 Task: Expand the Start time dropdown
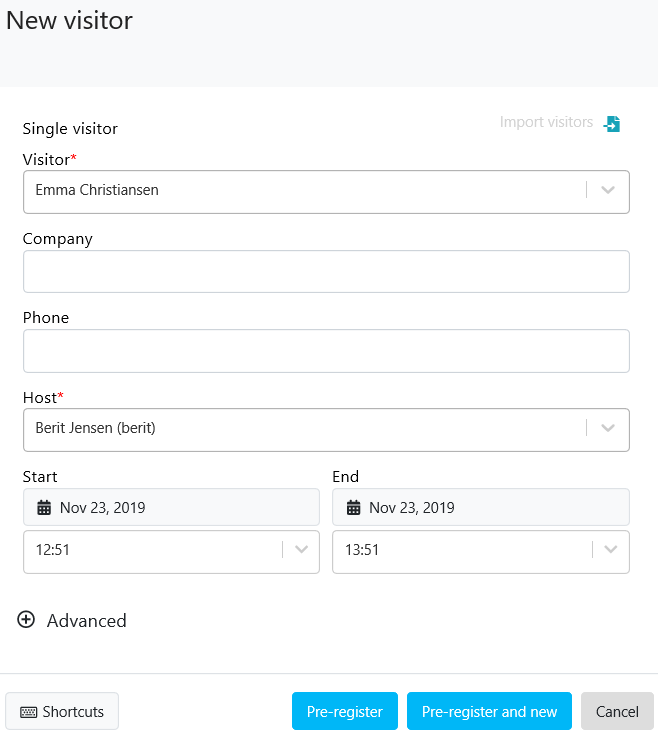tap(301, 550)
